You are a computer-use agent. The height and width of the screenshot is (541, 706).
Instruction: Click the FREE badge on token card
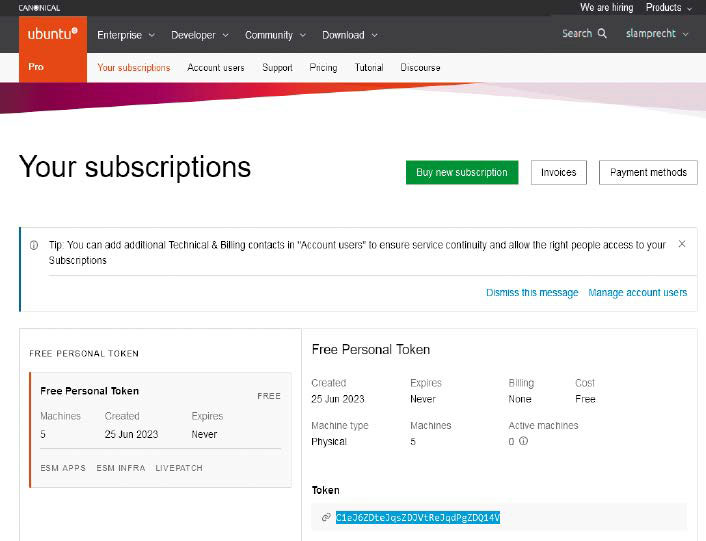pos(269,396)
